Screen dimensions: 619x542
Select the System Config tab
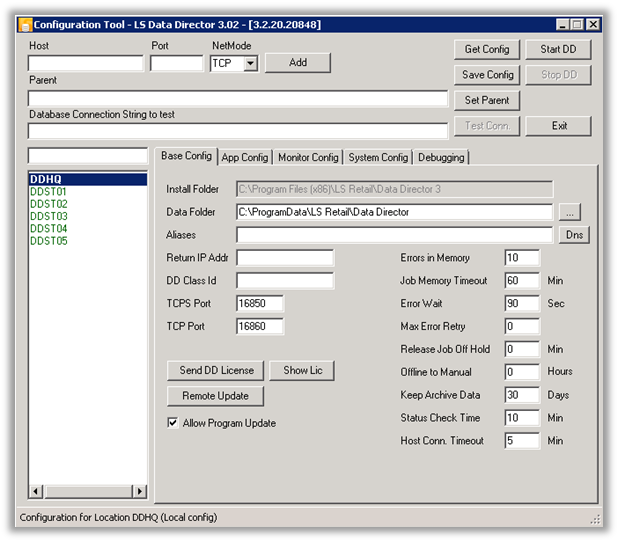click(x=378, y=157)
